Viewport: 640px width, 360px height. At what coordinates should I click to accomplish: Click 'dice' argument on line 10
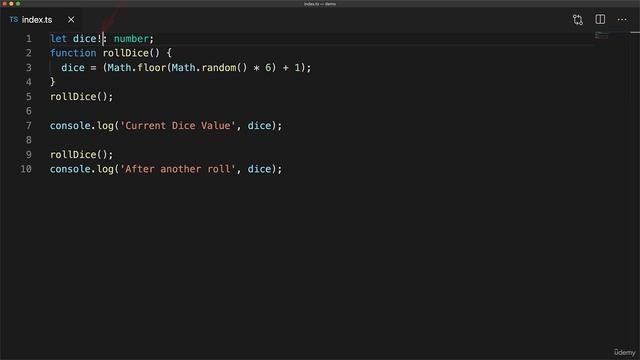point(259,169)
